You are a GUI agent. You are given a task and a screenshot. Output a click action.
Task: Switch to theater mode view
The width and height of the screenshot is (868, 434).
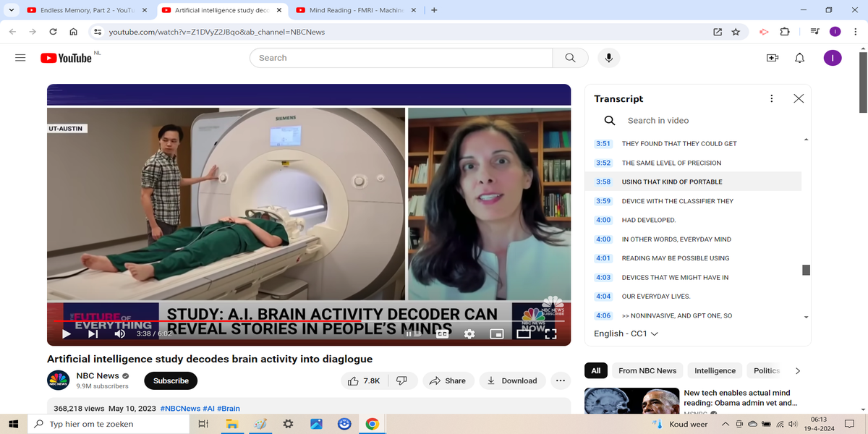524,333
